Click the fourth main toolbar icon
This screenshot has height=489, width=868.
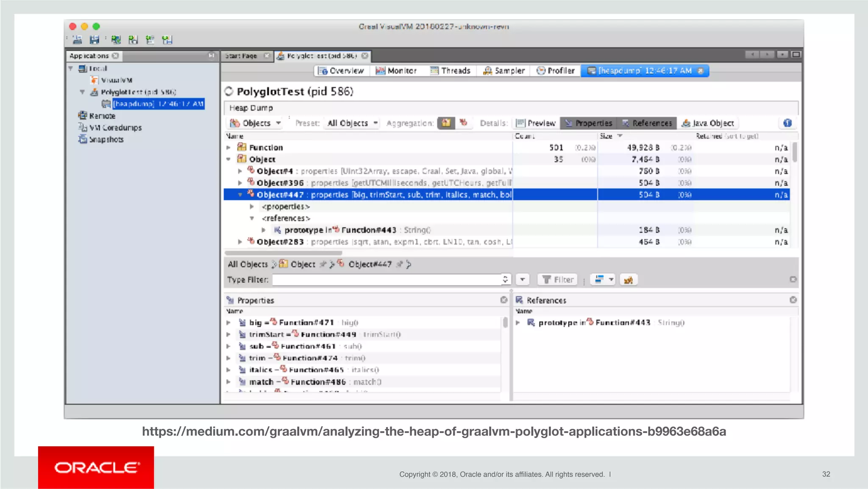(x=133, y=39)
